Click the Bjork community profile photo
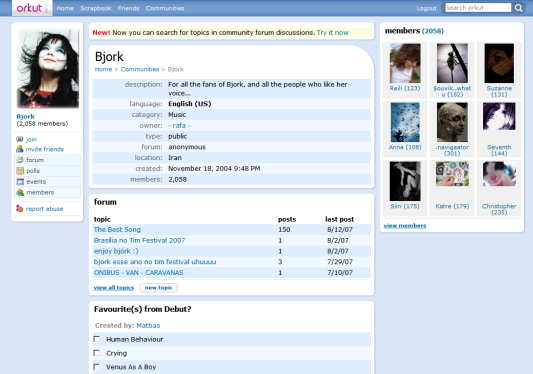 pyautogui.click(x=48, y=68)
